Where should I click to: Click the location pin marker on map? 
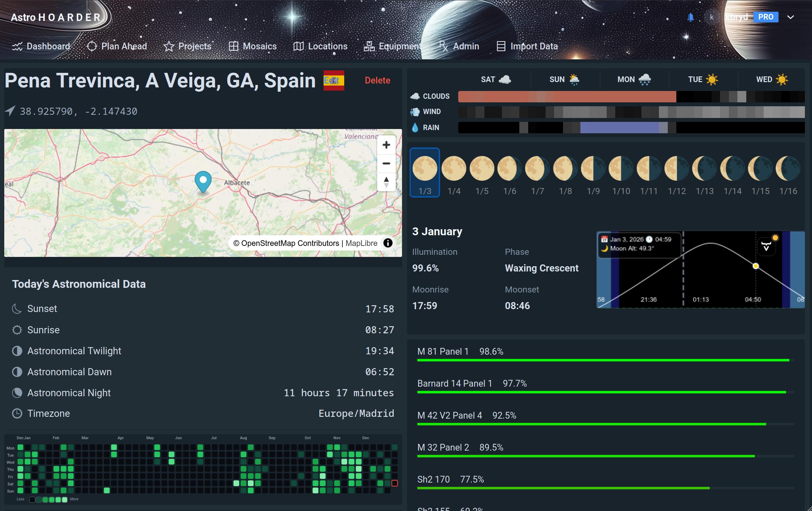pos(203,181)
